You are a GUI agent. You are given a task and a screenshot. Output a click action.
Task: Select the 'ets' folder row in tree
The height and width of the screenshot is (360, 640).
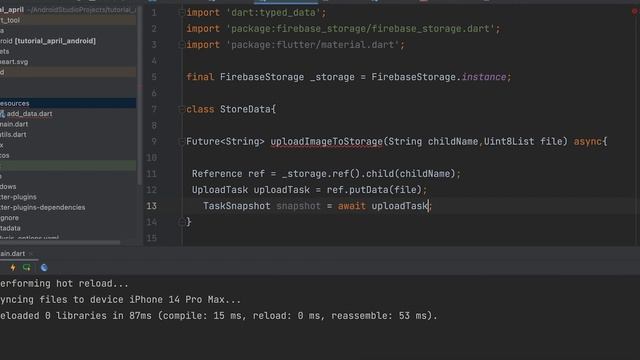tap(5, 51)
